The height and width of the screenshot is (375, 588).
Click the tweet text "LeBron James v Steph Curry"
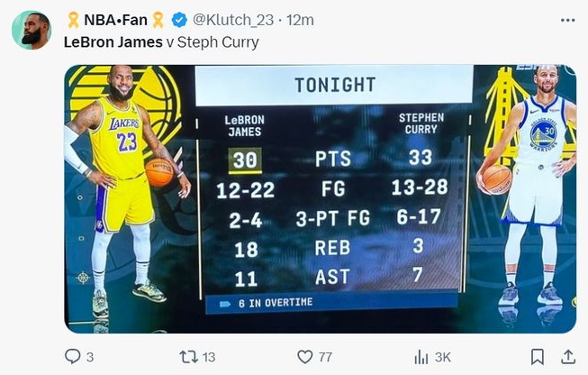click(161, 41)
